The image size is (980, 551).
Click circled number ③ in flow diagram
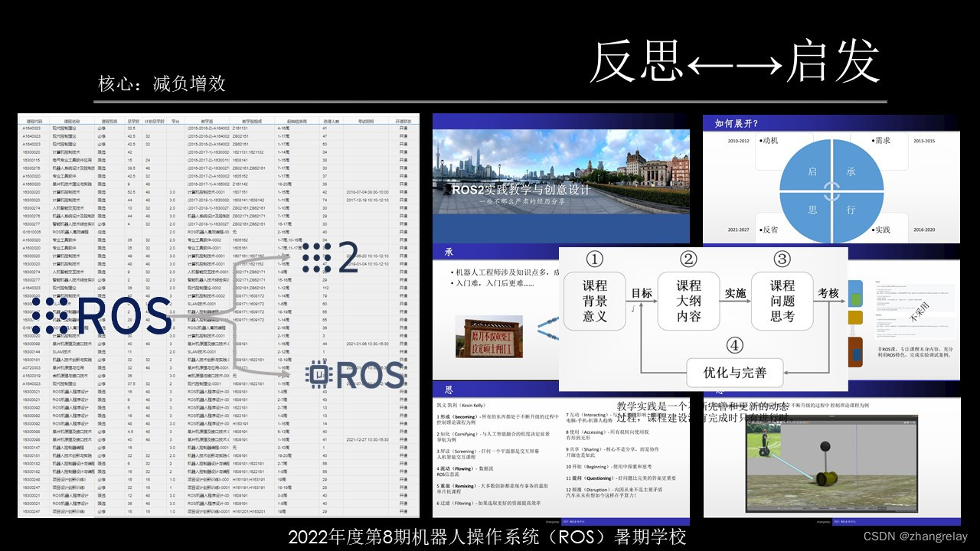(781, 259)
